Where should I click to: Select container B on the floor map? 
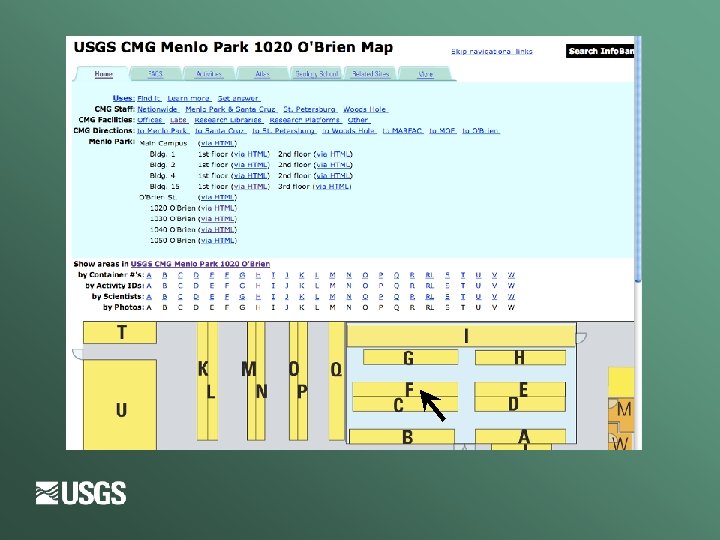point(402,436)
